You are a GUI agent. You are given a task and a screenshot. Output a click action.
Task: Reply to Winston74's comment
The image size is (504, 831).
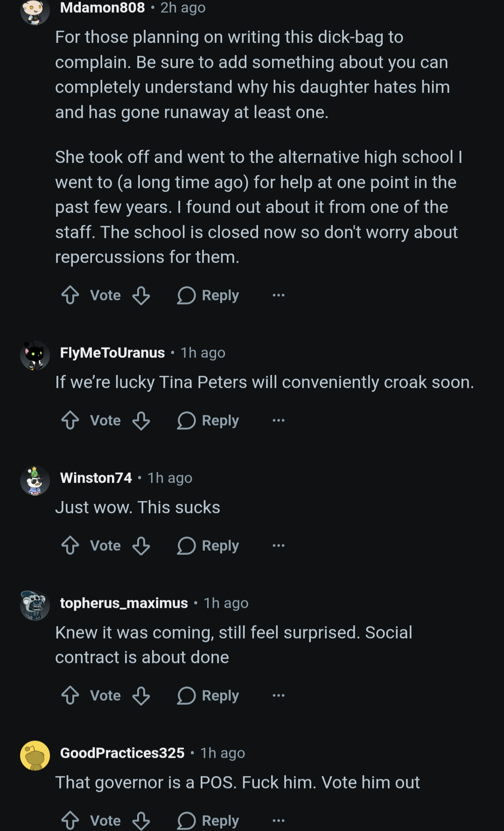click(208, 546)
